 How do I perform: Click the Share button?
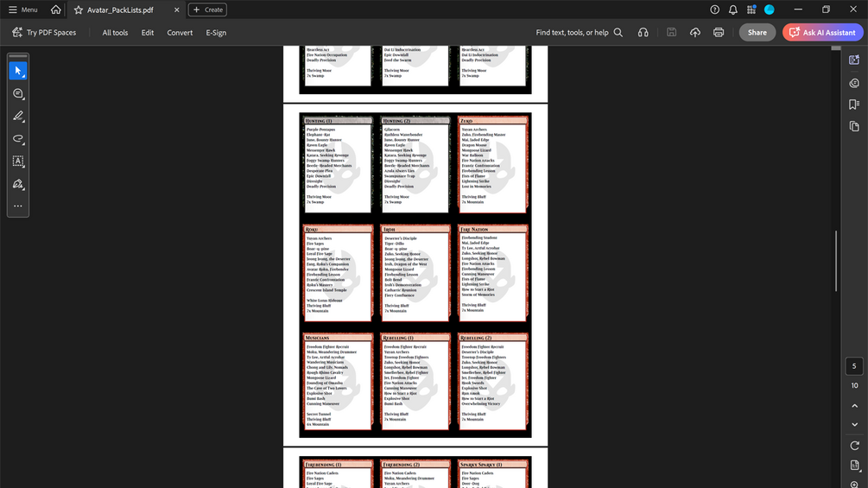click(x=757, y=33)
